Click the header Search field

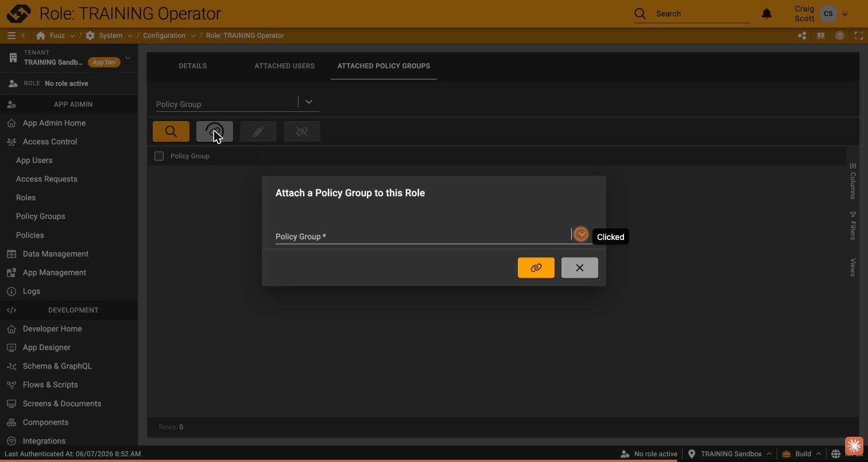coord(702,14)
